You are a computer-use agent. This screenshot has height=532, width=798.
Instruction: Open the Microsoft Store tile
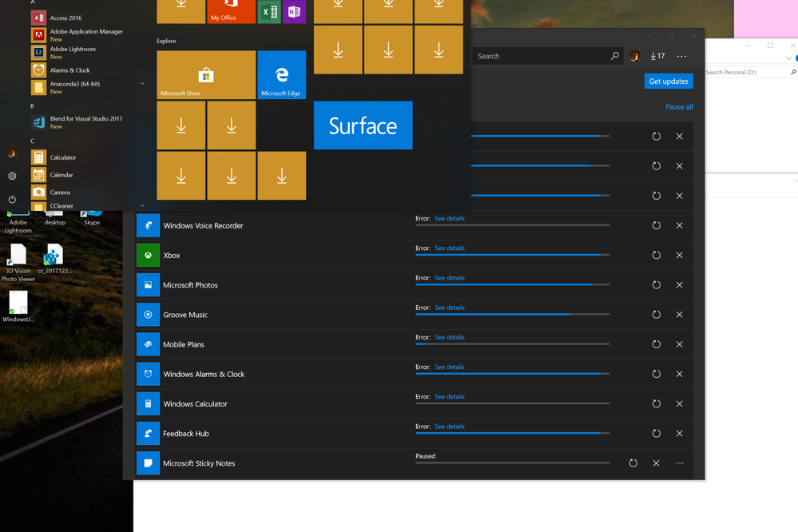pyautogui.click(x=206, y=75)
